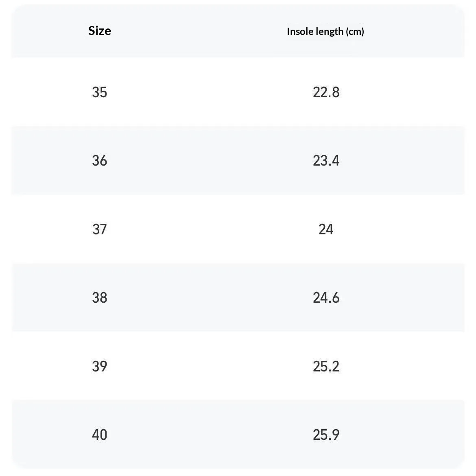
Task: Select size 37 cell
Action: (x=100, y=229)
